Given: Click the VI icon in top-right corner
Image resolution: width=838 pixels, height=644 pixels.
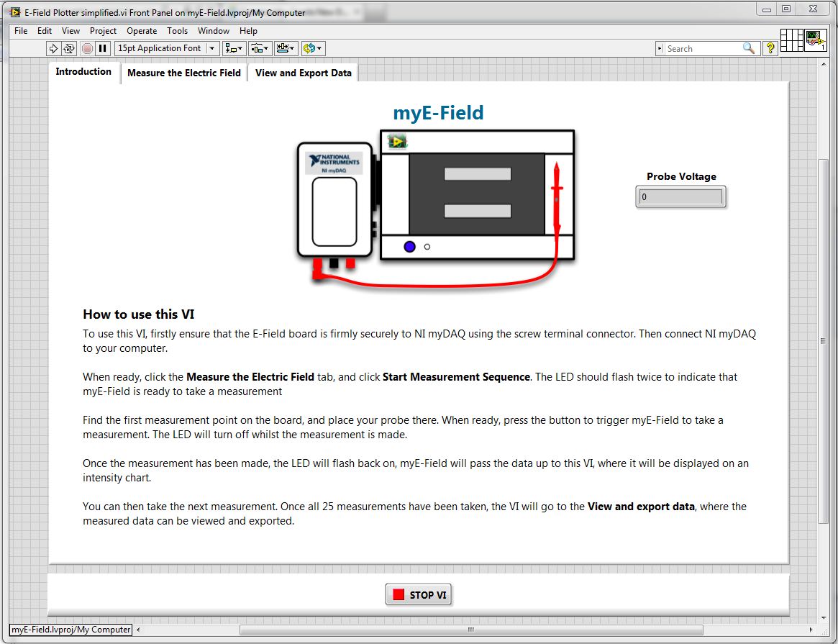Looking at the screenshot, I should click(816, 40).
